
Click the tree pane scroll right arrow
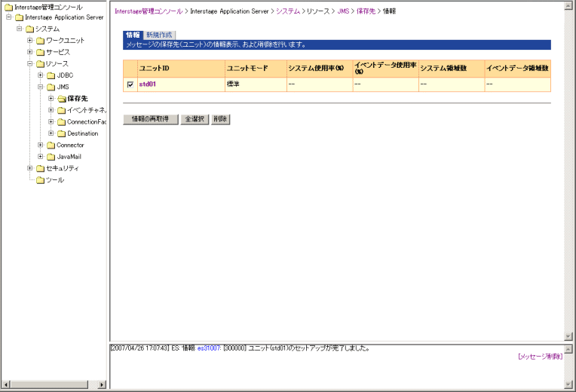(x=102, y=384)
